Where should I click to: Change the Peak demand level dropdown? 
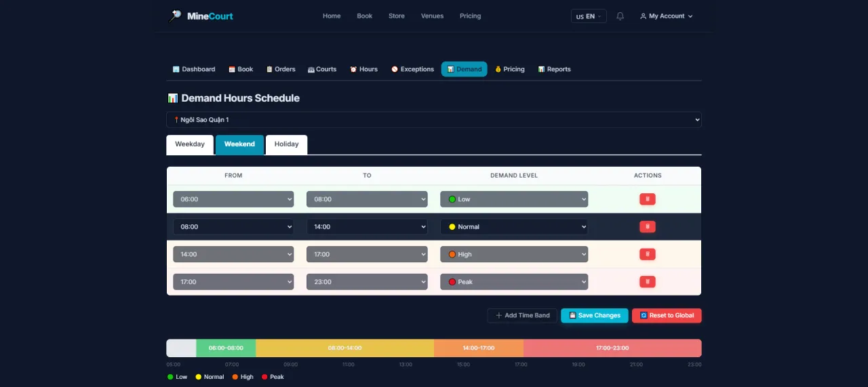click(514, 281)
